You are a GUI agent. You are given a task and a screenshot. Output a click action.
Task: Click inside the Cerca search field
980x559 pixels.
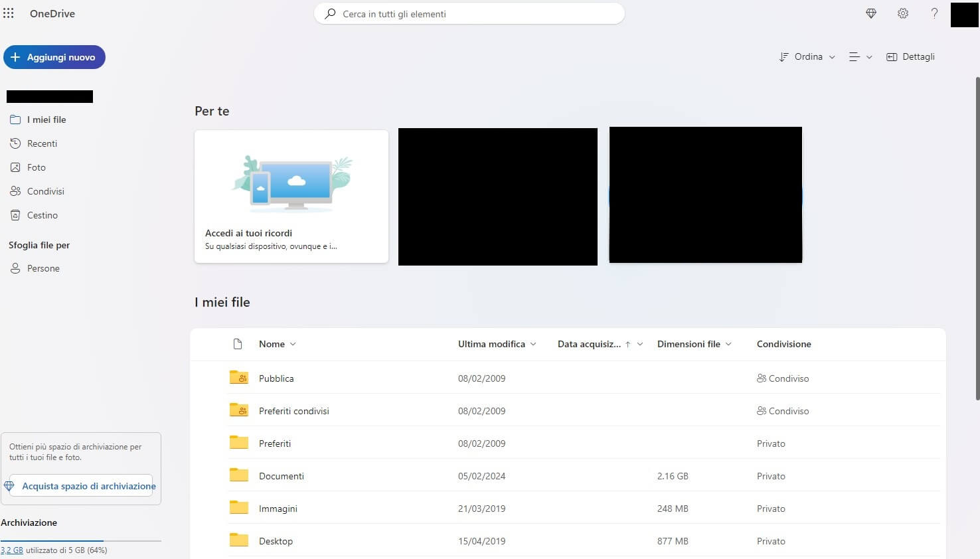point(469,13)
